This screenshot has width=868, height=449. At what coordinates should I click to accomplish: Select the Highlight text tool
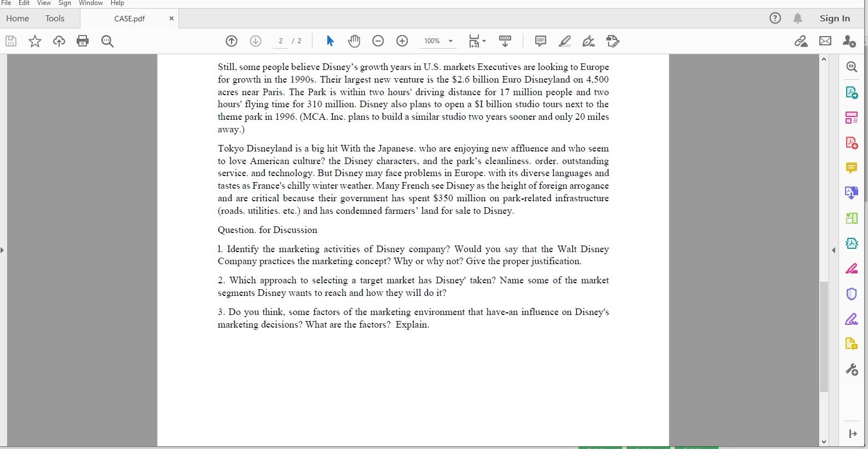pyautogui.click(x=565, y=41)
